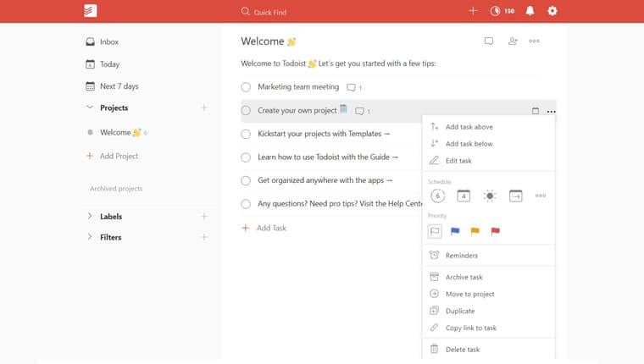This screenshot has height=364, width=644.
Task: Open more schedule options dots in menu
Action: click(x=541, y=196)
